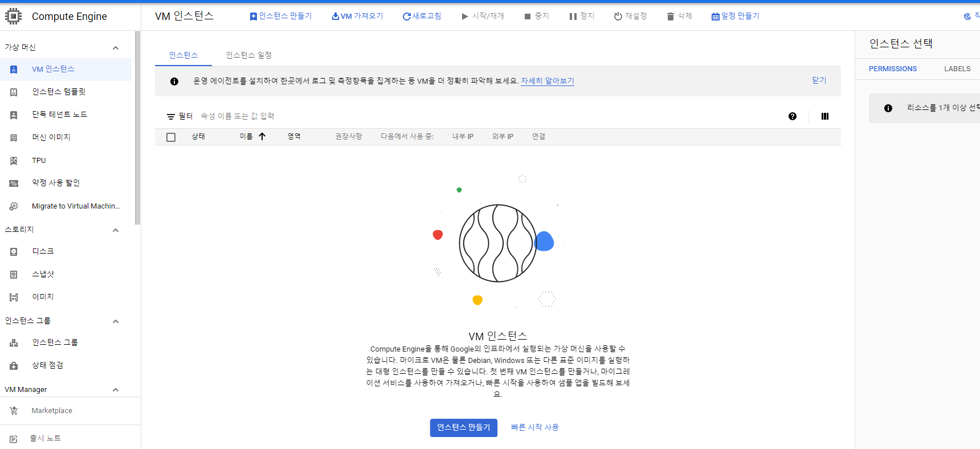Click 일정 만들기 calendar button

[736, 16]
